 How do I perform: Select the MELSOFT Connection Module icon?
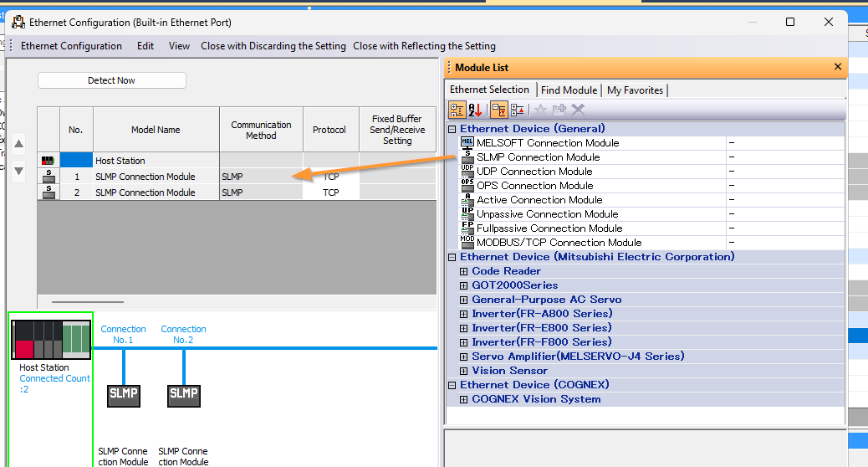click(x=467, y=143)
